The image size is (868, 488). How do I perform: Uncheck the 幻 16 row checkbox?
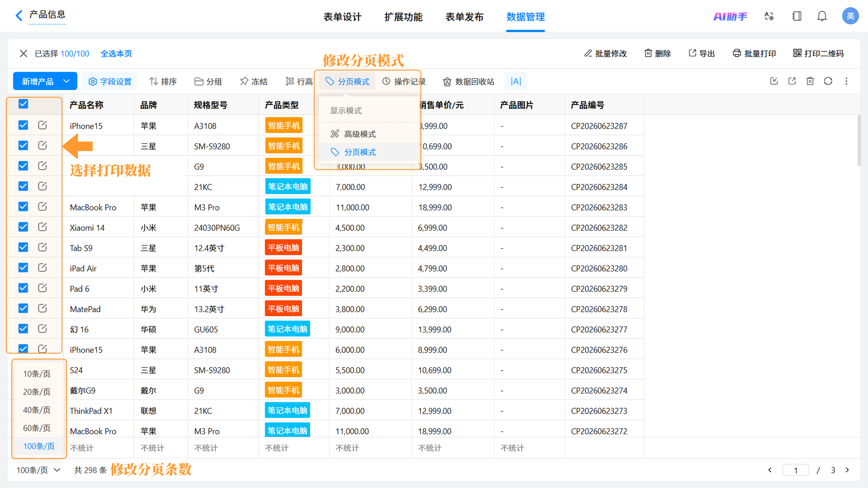23,329
